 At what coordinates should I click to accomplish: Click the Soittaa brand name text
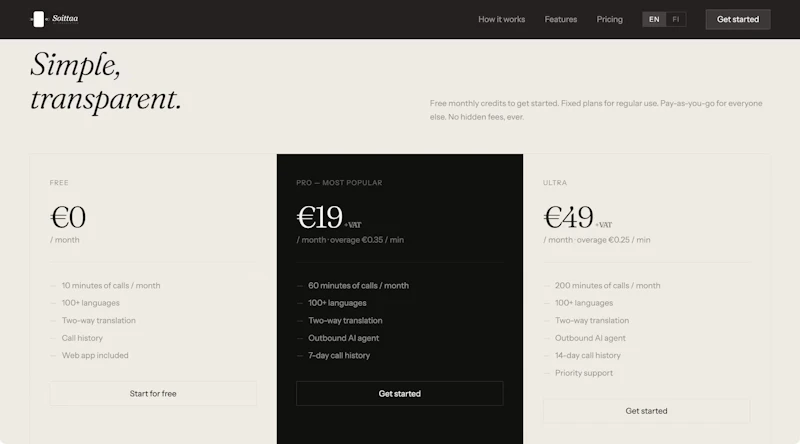point(65,18)
